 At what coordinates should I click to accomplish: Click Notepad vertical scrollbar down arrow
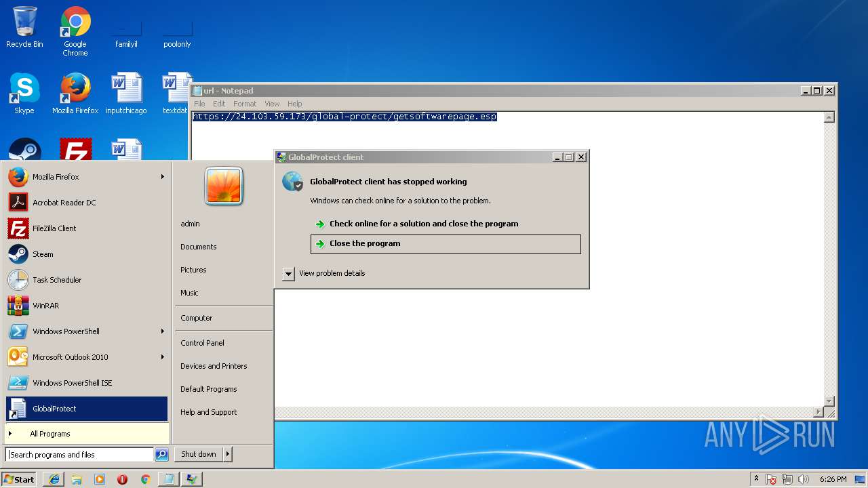point(829,401)
